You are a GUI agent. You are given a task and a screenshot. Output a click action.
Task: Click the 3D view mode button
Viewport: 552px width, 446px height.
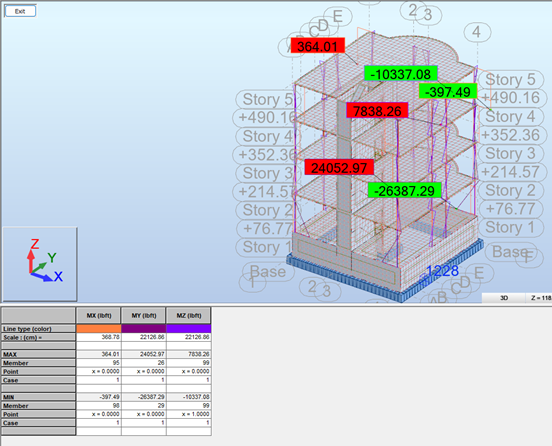pos(504,298)
